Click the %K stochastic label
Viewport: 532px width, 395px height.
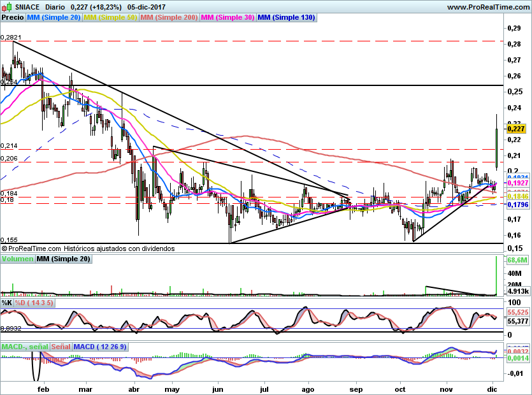click(7, 303)
